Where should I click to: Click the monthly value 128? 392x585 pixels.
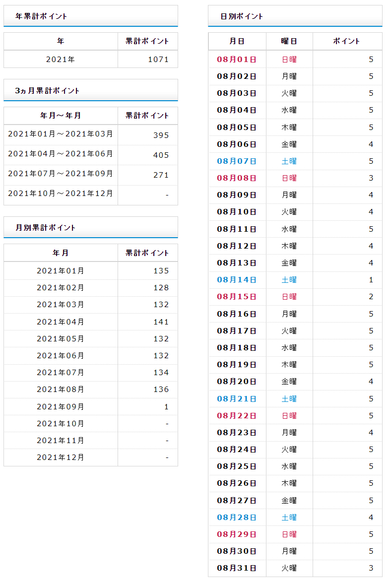161,288
